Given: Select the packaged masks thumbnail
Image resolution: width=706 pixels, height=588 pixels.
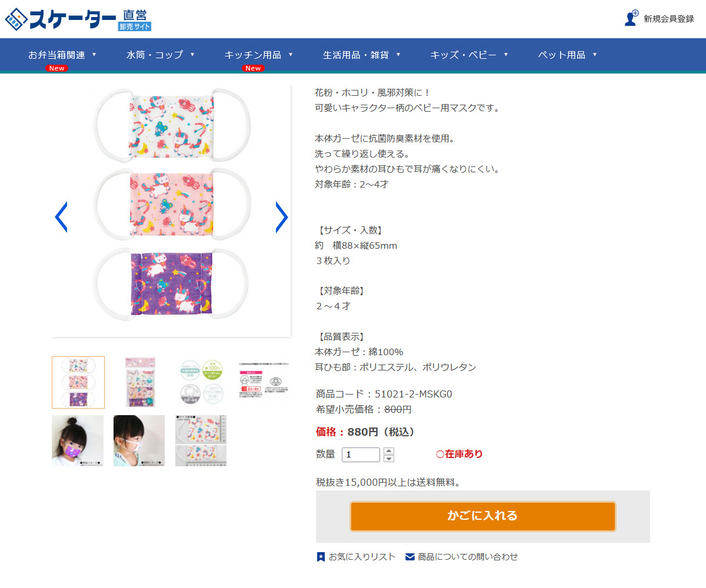Looking at the screenshot, I should coord(140,382).
